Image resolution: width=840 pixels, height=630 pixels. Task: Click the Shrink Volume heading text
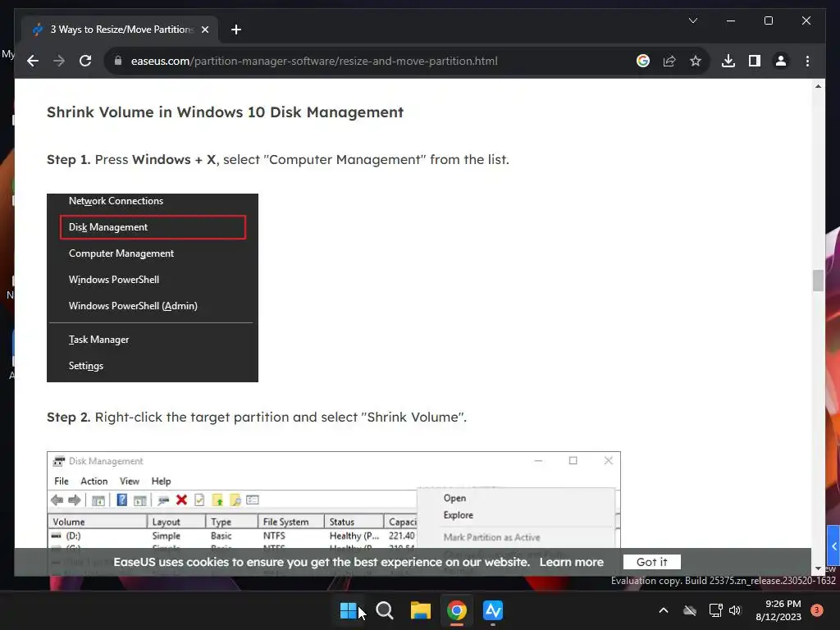coord(225,112)
